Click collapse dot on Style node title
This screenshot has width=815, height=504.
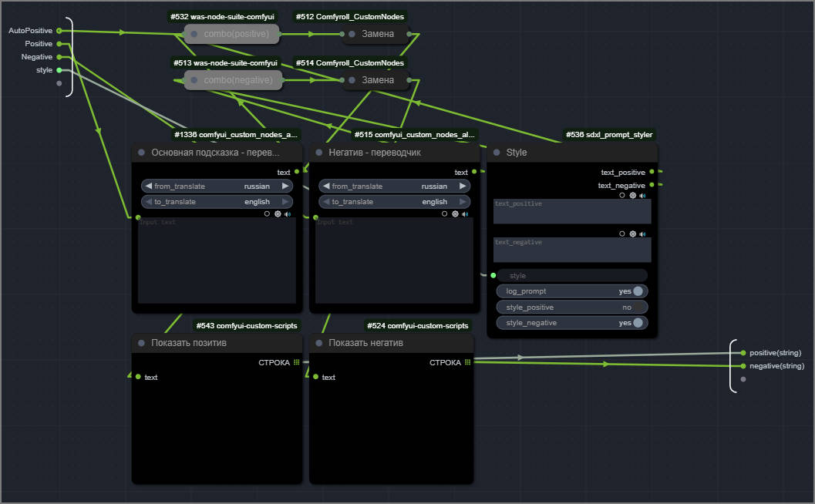click(497, 153)
